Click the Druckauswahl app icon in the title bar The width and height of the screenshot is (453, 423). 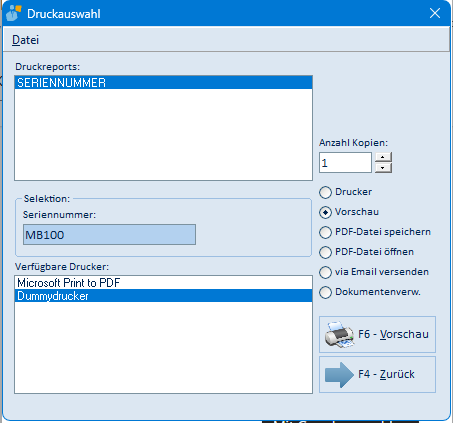pyautogui.click(x=14, y=13)
